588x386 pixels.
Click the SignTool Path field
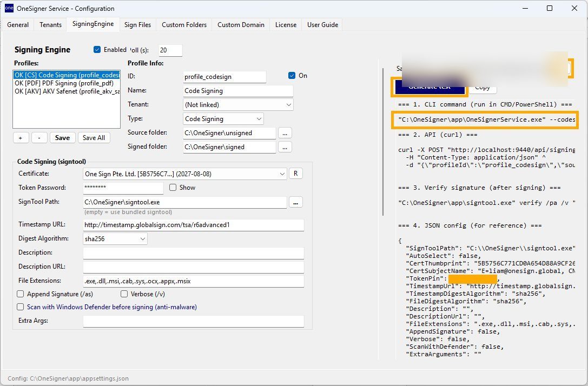point(185,202)
